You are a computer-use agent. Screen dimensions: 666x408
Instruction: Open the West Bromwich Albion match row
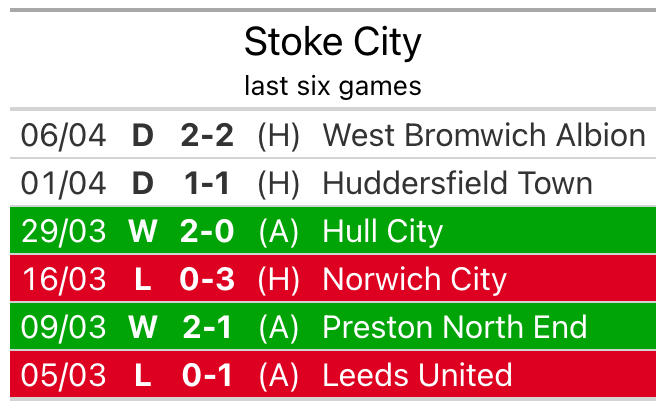point(333,135)
